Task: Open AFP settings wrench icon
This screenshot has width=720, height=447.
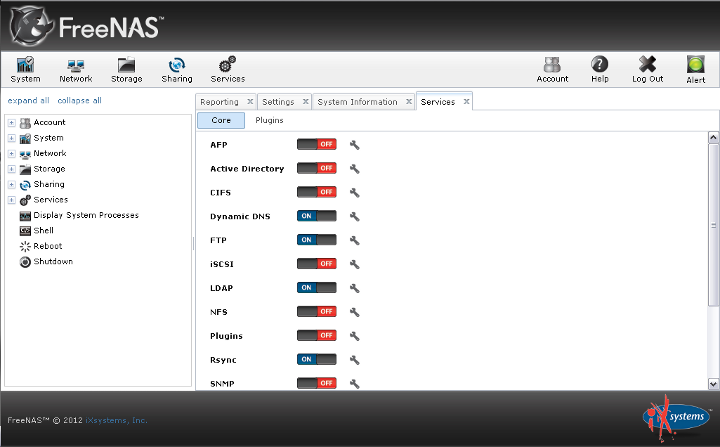Action: point(354,145)
